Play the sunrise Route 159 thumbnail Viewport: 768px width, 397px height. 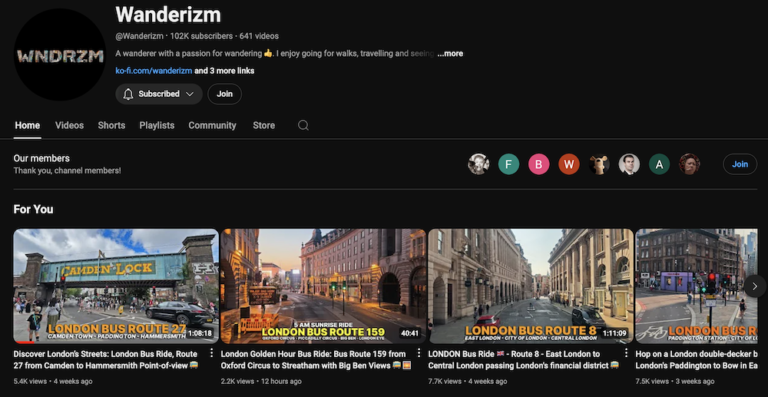323,286
